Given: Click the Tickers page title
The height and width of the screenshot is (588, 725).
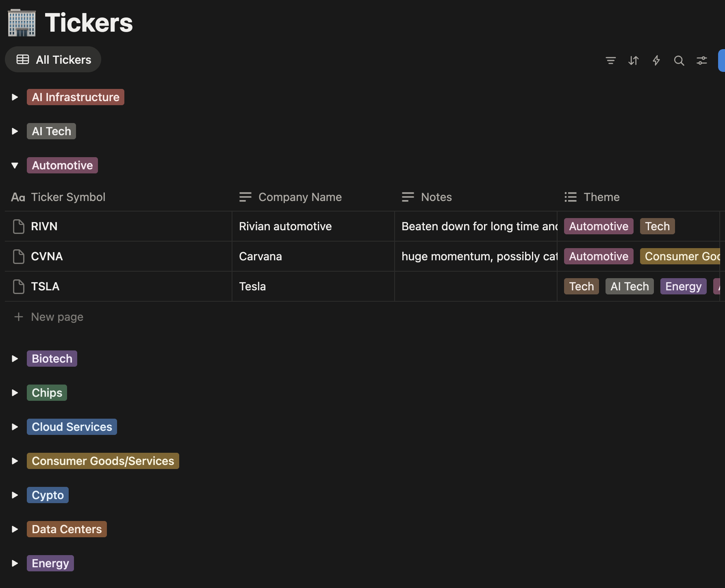Looking at the screenshot, I should 89,23.
